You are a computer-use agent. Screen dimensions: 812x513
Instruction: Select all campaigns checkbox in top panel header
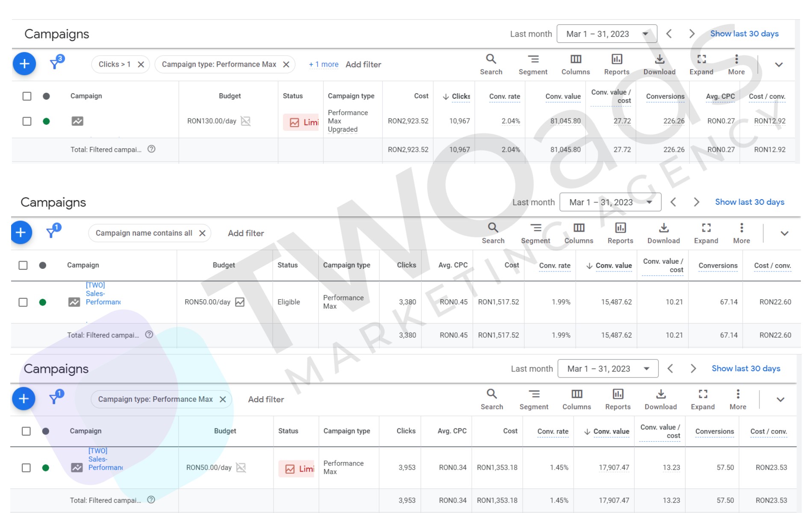27,96
